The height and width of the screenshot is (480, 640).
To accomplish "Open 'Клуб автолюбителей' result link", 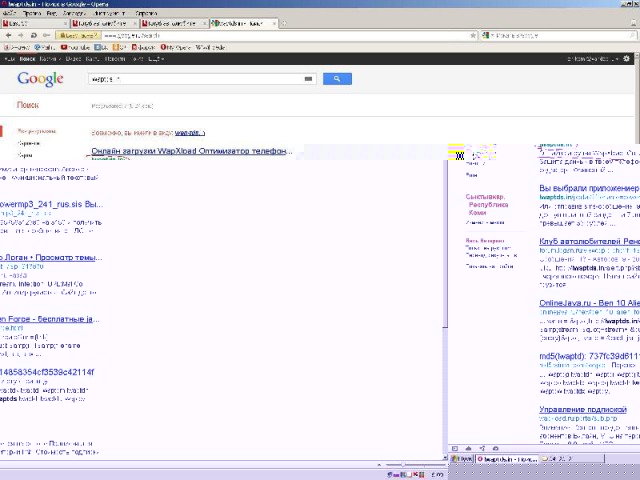I will (x=589, y=241).
